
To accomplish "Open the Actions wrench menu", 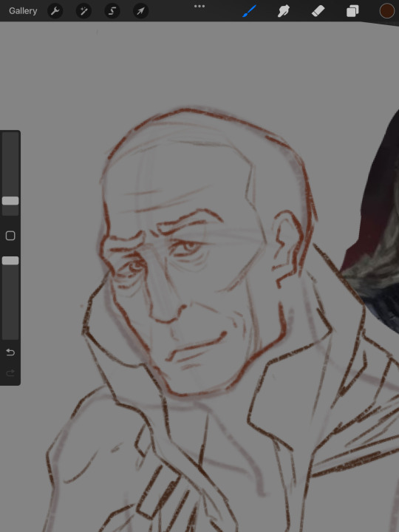I will tap(55, 11).
